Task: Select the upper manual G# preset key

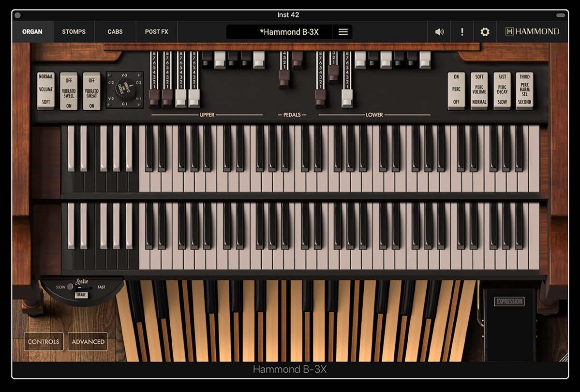Action: click(x=116, y=148)
